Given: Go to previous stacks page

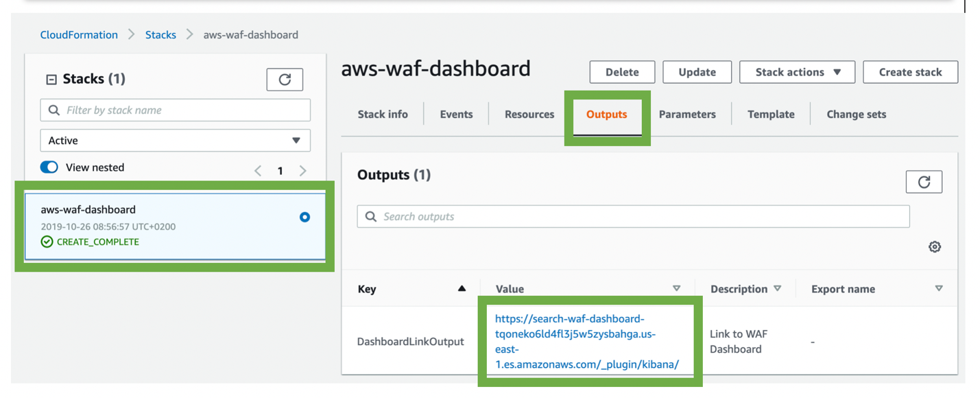Looking at the screenshot, I should (x=258, y=171).
